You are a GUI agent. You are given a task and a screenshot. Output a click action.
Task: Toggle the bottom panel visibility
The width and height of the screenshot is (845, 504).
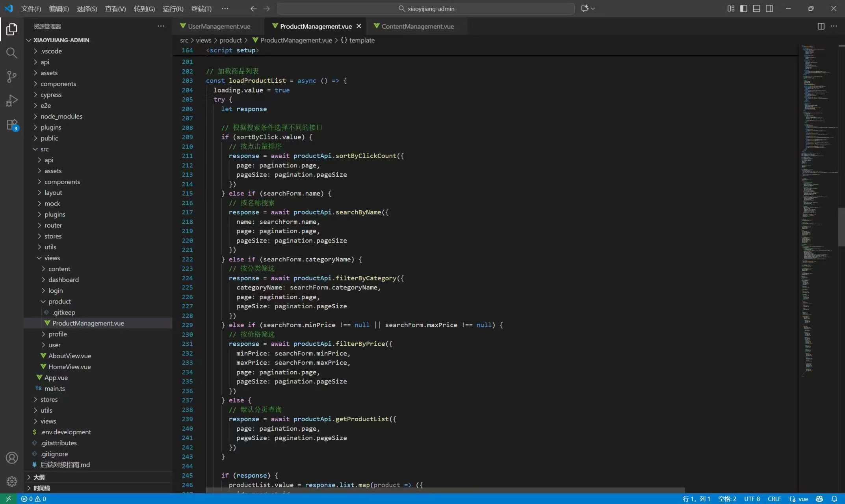(x=756, y=9)
